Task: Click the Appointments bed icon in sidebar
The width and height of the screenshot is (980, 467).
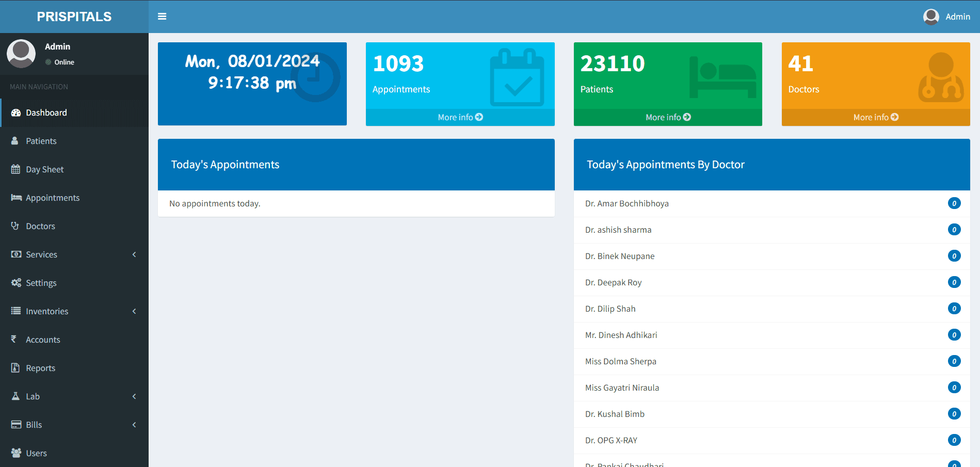Action: pos(17,198)
